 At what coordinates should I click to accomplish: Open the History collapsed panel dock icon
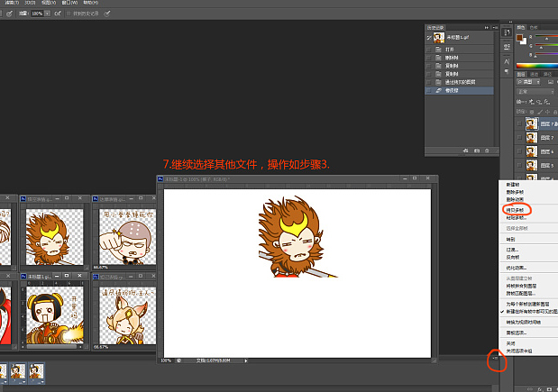pyautogui.click(x=507, y=32)
